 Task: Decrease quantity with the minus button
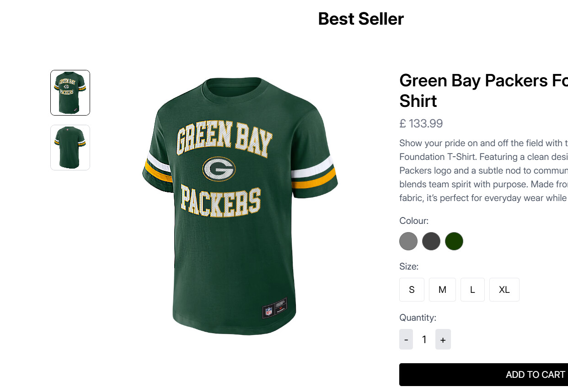point(406,339)
